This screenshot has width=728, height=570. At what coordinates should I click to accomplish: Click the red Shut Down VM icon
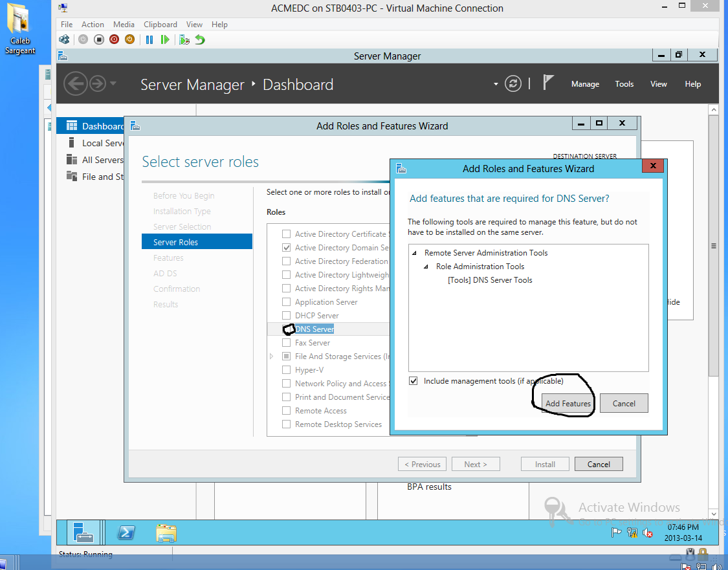114,40
